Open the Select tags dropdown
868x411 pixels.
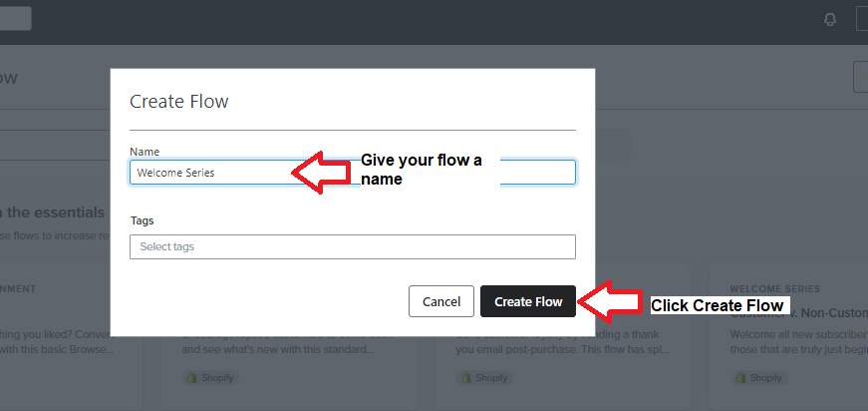[353, 247]
